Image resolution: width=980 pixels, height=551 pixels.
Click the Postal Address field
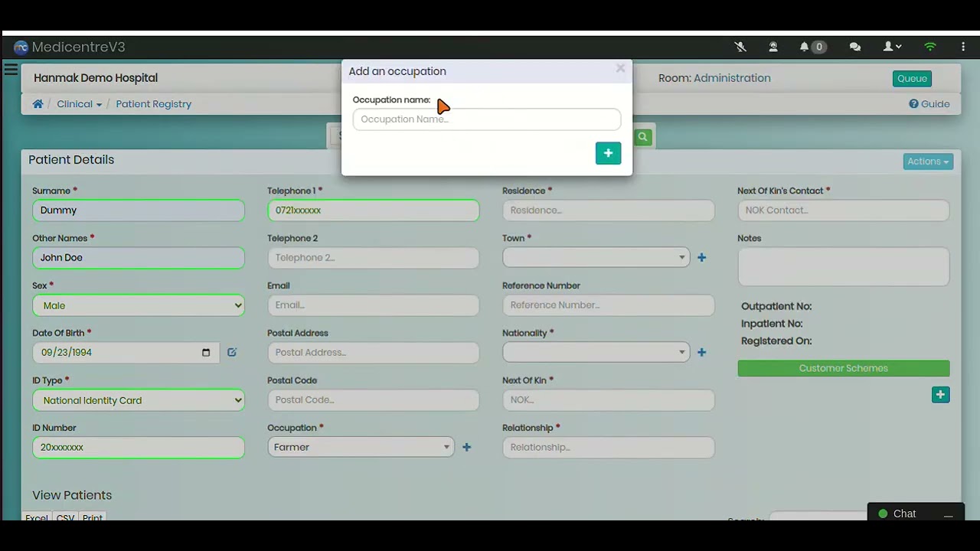pyautogui.click(x=374, y=353)
